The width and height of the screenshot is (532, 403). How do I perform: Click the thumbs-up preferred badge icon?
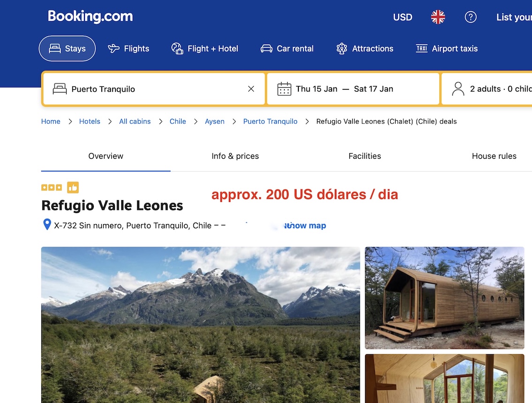(x=73, y=187)
